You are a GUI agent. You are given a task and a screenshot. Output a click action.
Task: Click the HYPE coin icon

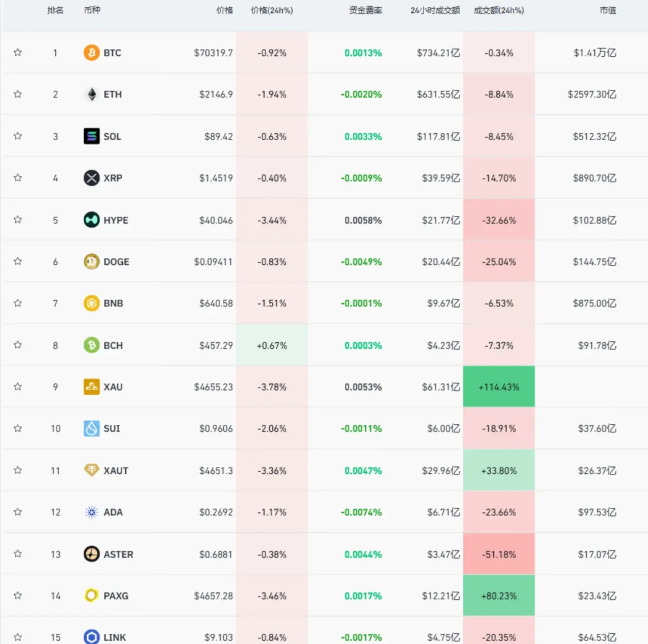(x=91, y=220)
